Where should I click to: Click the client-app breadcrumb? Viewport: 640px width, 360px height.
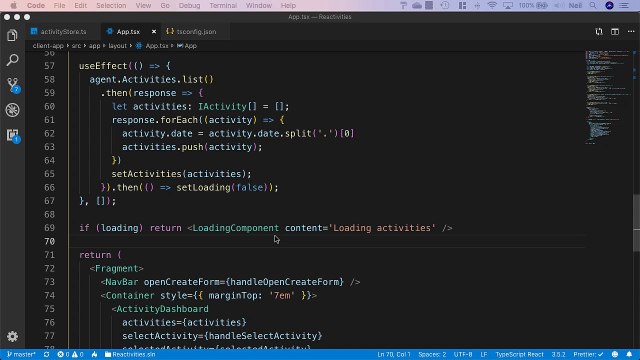[48, 46]
